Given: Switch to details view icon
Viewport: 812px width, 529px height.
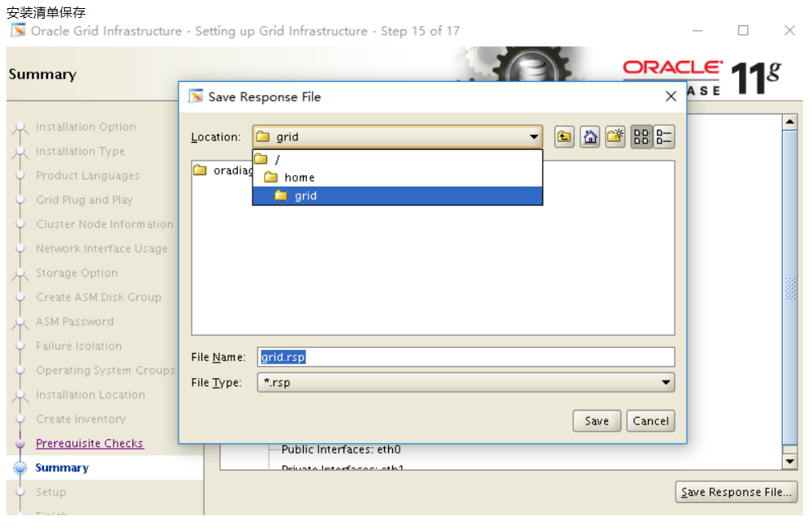Looking at the screenshot, I should (x=663, y=137).
